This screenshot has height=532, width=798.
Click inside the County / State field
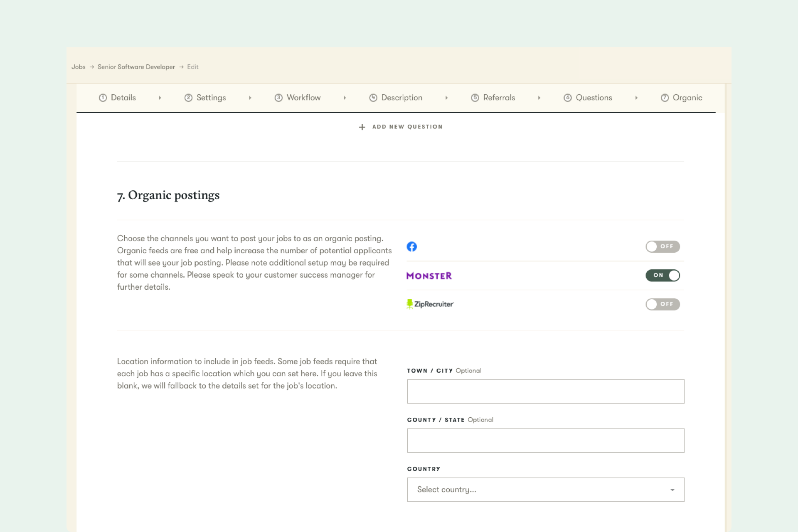[545, 440]
